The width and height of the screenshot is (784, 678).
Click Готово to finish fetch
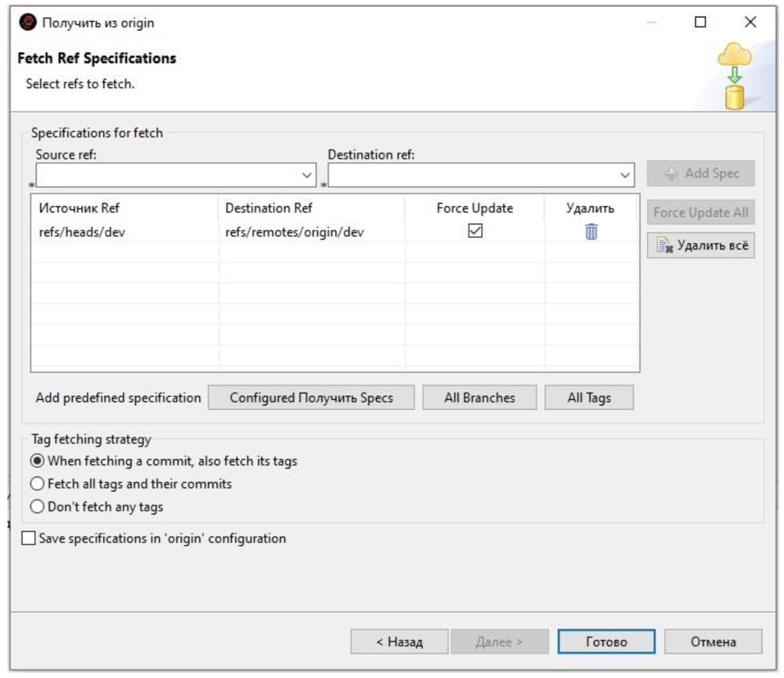coord(606,642)
